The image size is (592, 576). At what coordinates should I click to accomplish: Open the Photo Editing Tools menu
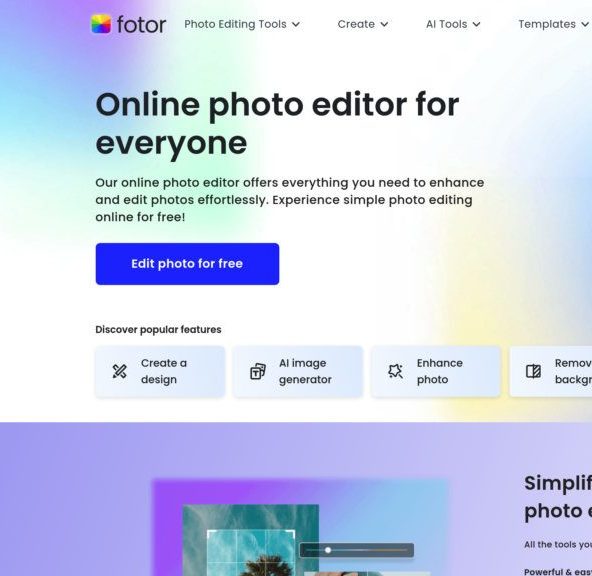click(235, 24)
